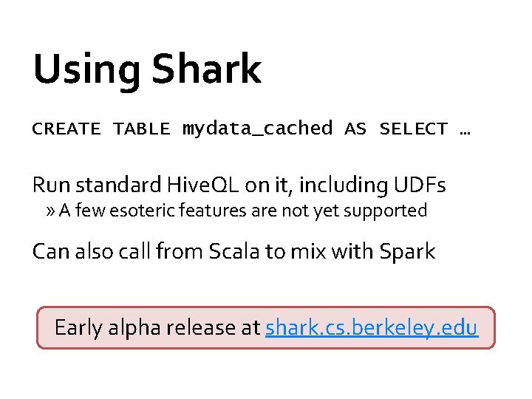532x399 pixels.
Task: Click the AS keyword in the SQL statement
Action: click(355, 129)
